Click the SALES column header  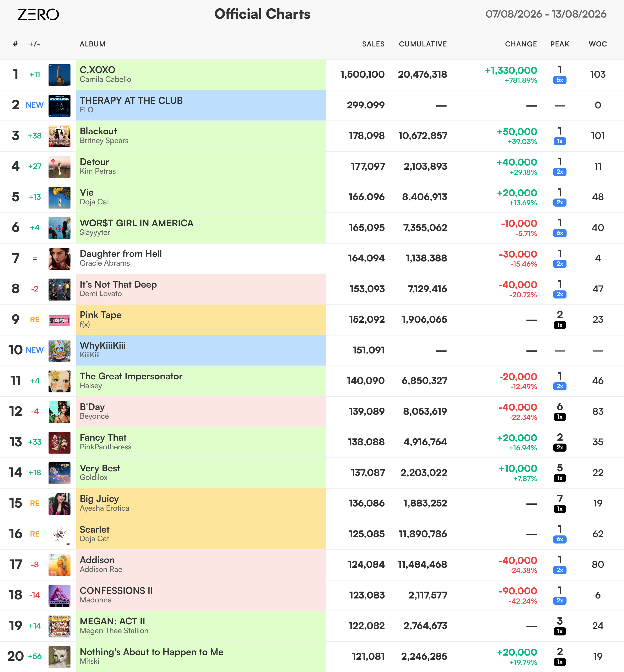(373, 44)
